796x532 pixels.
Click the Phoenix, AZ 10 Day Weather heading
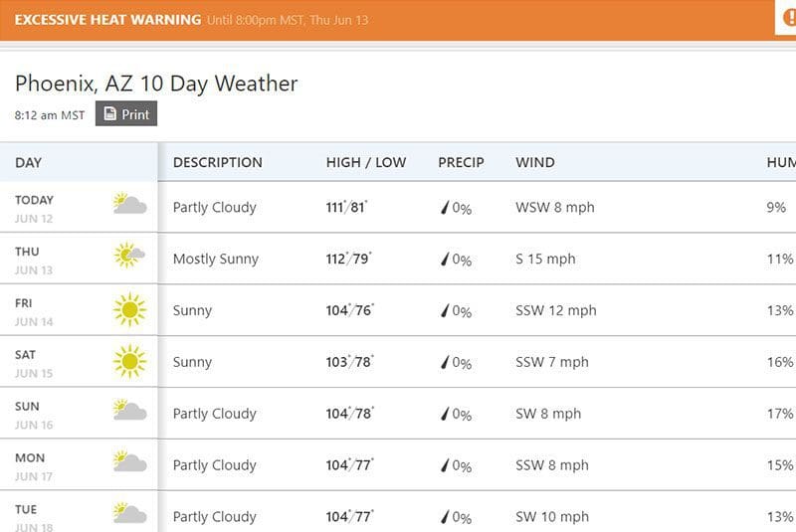[x=156, y=84]
